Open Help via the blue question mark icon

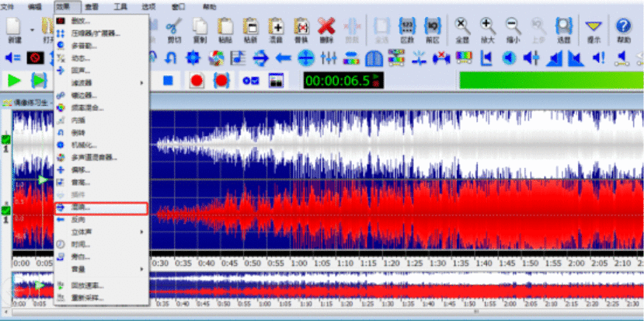[624, 30]
